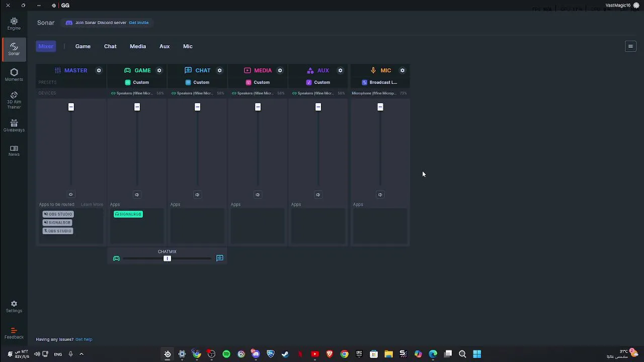Open News in the sidebar

(14, 151)
